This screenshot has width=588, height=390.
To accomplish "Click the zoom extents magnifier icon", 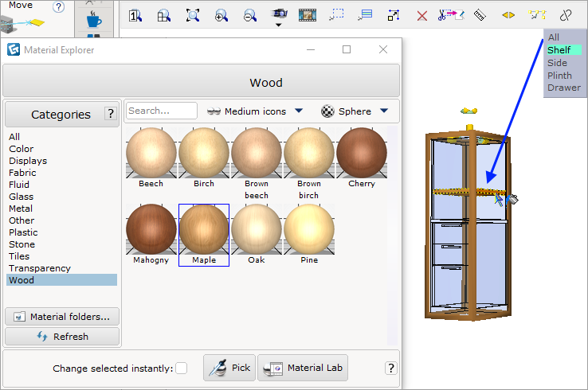I will click(193, 15).
